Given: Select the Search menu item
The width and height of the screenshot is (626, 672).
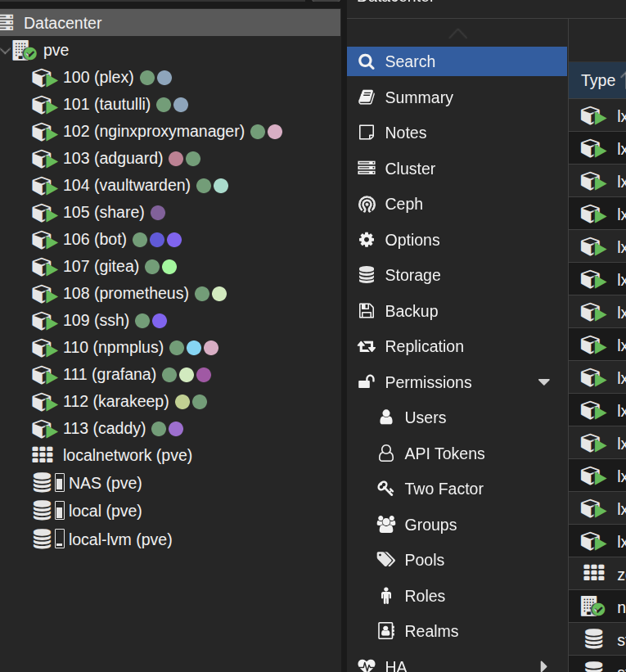Looking at the screenshot, I should (x=410, y=61).
